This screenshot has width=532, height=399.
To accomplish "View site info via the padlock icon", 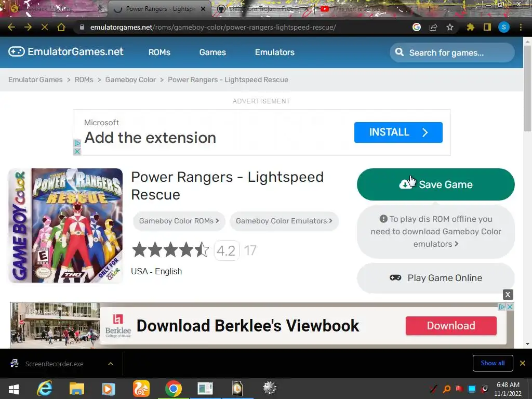I will 82,27.
